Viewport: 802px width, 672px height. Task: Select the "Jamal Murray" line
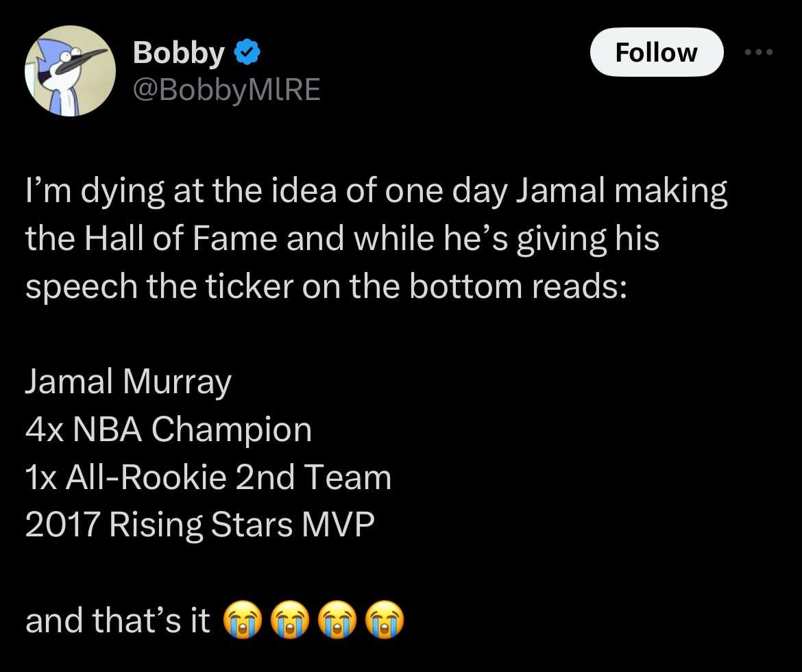pyautogui.click(x=128, y=382)
